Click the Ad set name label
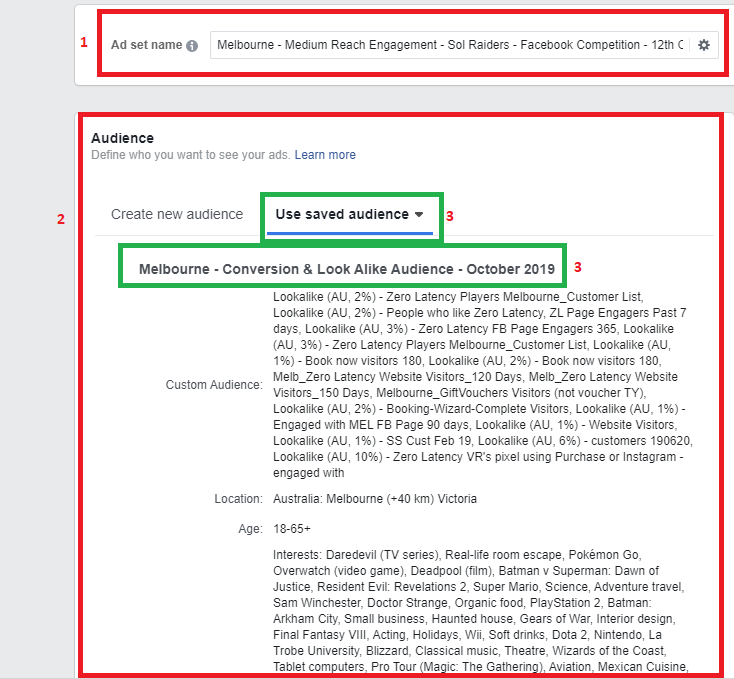The height and width of the screenshot is (679, 734). pyautogui.click(x=147, y=45)
